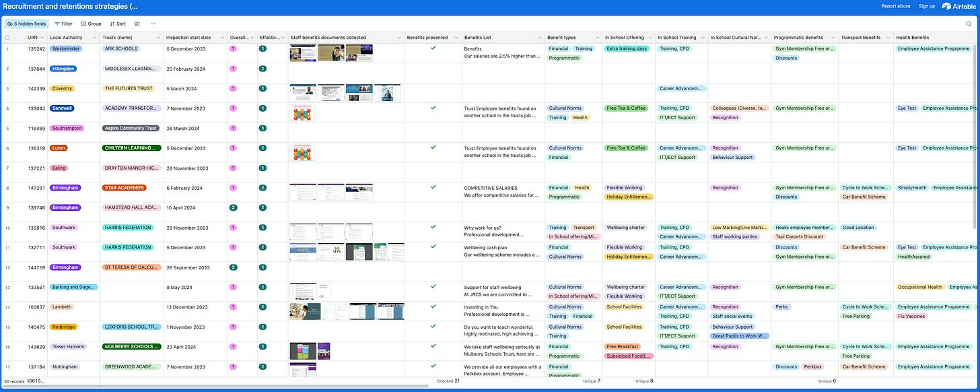The width and height of the screenshot is (980, 392).
Task: Select the Aspire Community Trust tag
Action: 131,128
